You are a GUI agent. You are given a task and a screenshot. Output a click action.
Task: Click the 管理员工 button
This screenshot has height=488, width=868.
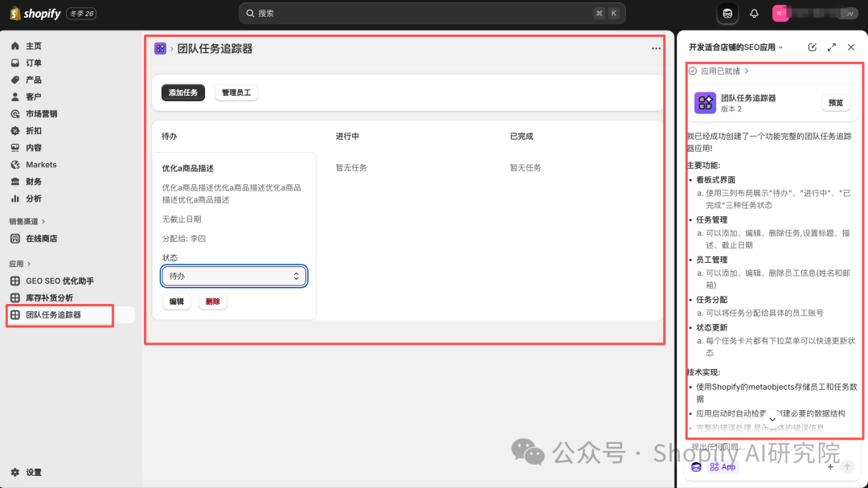236,92
